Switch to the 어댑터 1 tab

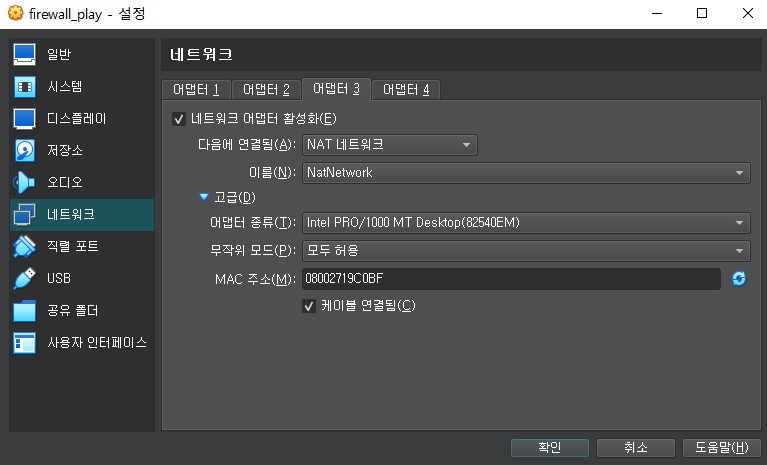(x=196, y=89)
